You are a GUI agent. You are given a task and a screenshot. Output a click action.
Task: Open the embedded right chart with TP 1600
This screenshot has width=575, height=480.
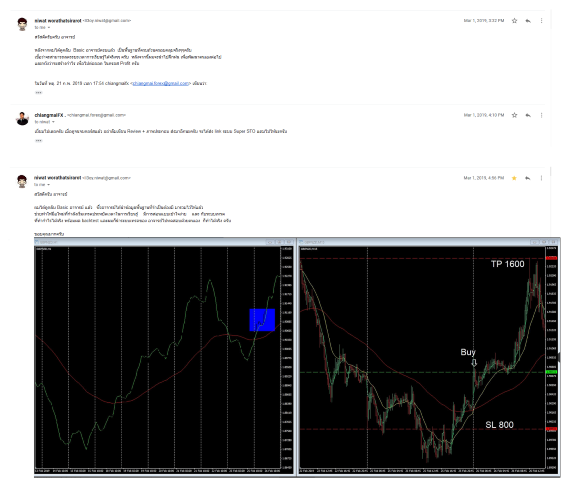[x=429, y=356]
